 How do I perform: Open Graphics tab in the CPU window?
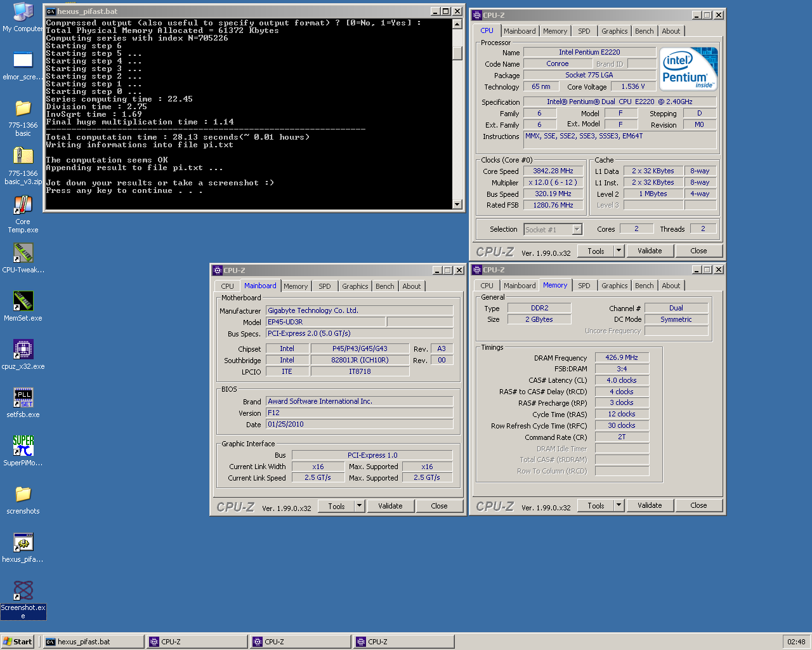(615, 31)
